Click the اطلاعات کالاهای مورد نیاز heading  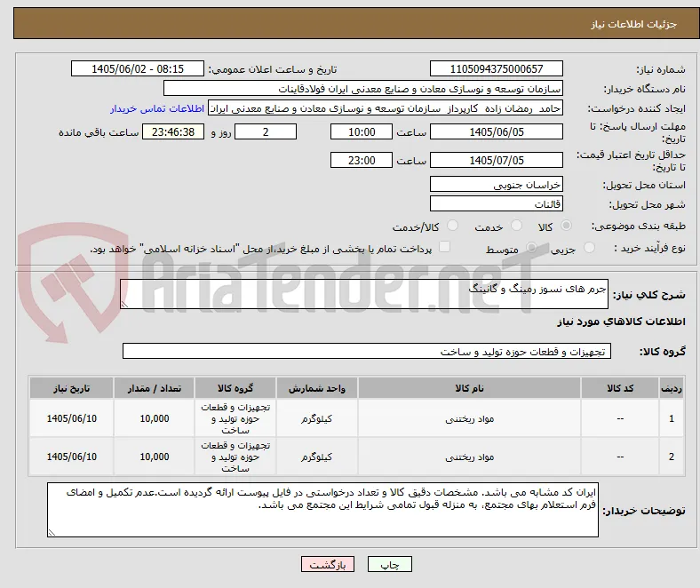[621, 322]
